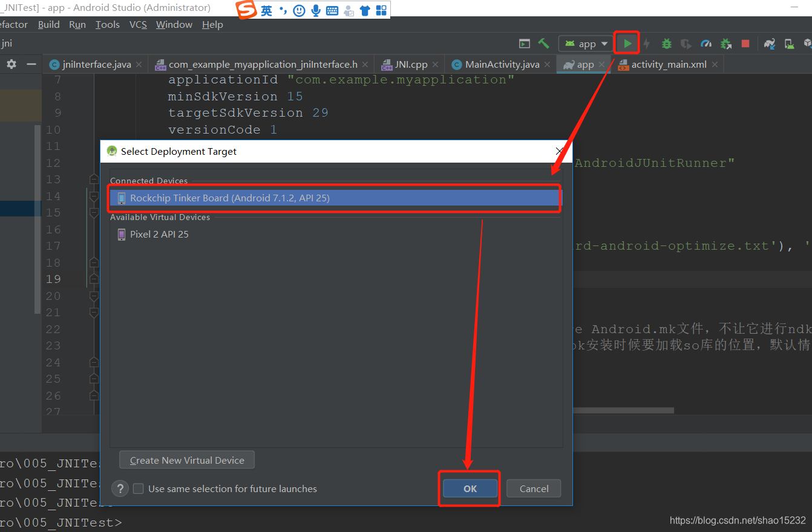
Task: Click the Make Project hammer icon
Action: pos(544,44)
